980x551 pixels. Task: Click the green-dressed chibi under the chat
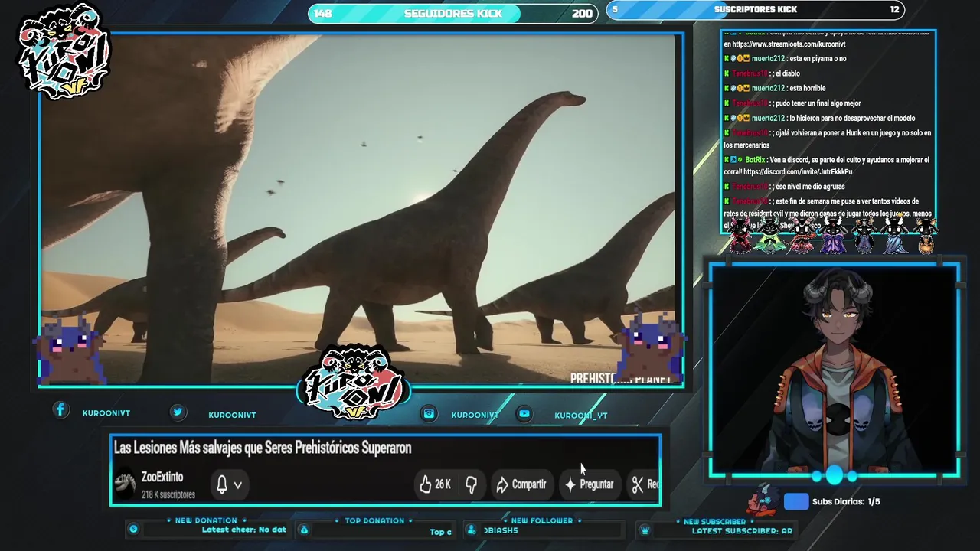click(770, 234)
